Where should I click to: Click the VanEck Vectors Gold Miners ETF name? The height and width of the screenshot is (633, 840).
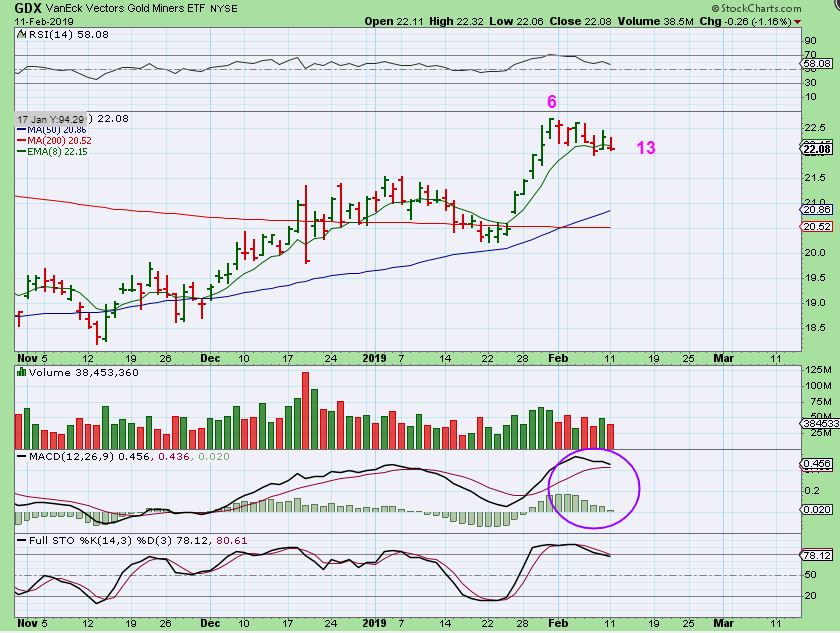coord(125,9)
